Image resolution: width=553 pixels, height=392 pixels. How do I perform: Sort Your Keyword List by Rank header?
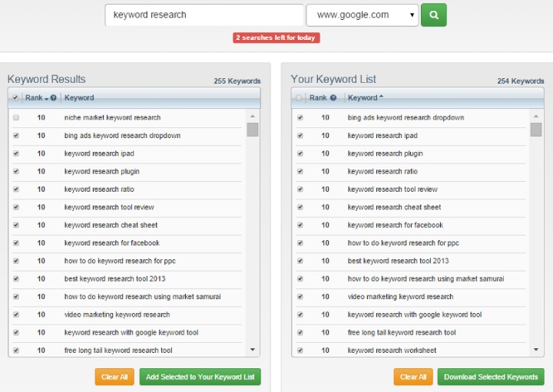[x=318, y=98]
